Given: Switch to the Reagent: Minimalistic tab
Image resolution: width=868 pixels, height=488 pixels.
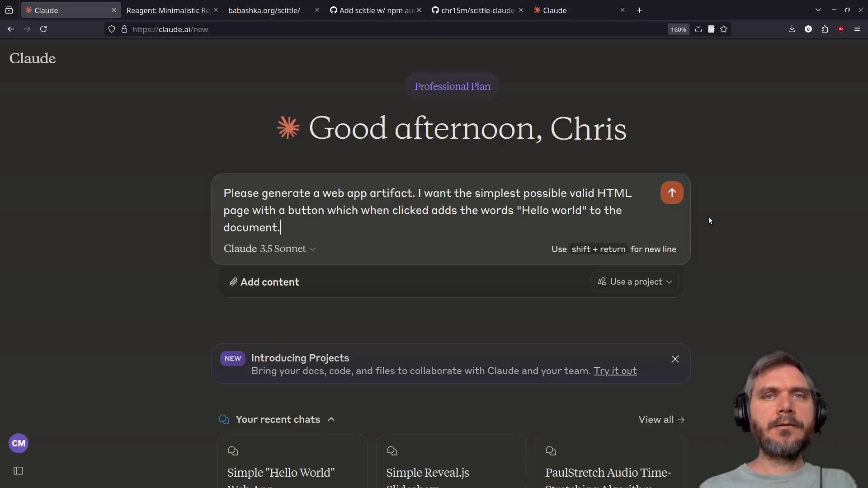Looking at the screenshot, I should click(168, 10).
